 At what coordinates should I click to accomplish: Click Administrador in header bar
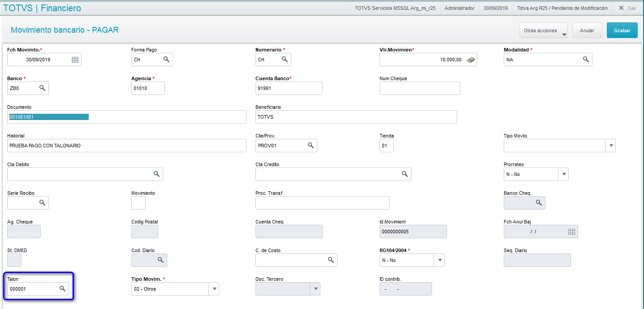pyautogui.click(x=459, y=8)
